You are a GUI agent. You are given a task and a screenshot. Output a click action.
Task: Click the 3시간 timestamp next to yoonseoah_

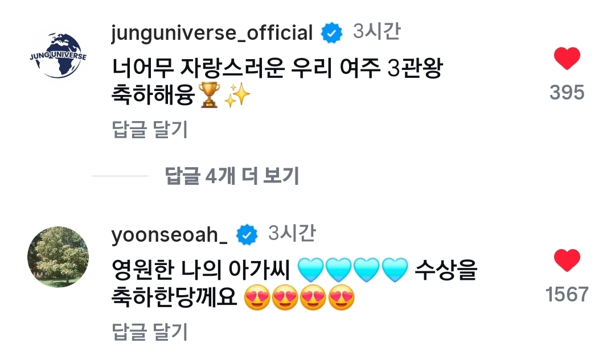[292, 233]
